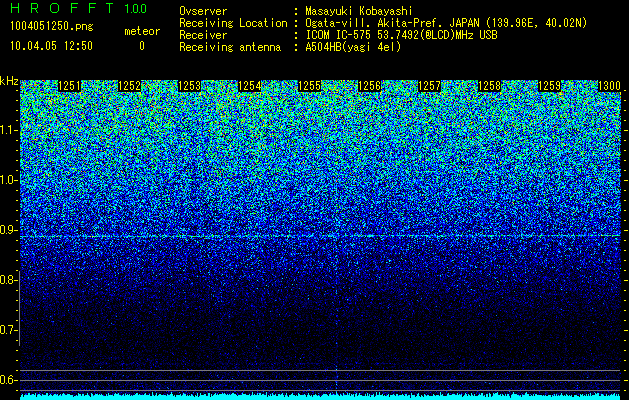Image resolution: width=629 pixels, height=400 pixels.
Task: Select the antenna value A504HB(yagi 4el)
Action: 353,47
